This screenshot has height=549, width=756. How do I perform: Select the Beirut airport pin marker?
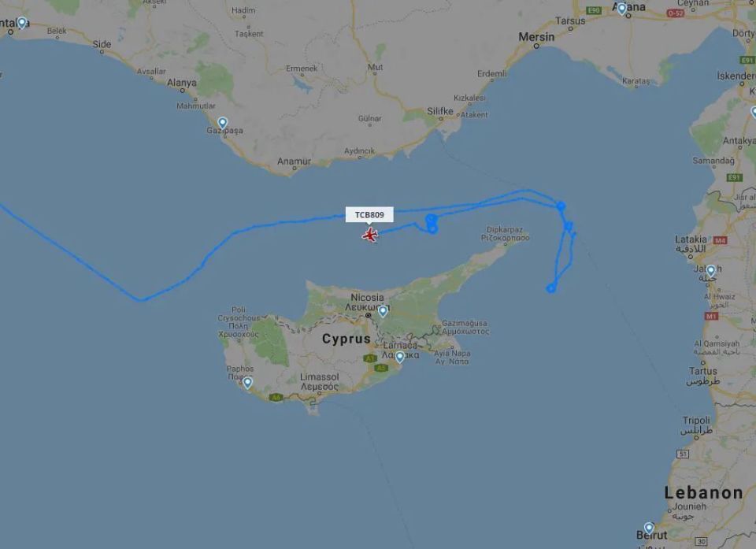(x=649, y=528)
